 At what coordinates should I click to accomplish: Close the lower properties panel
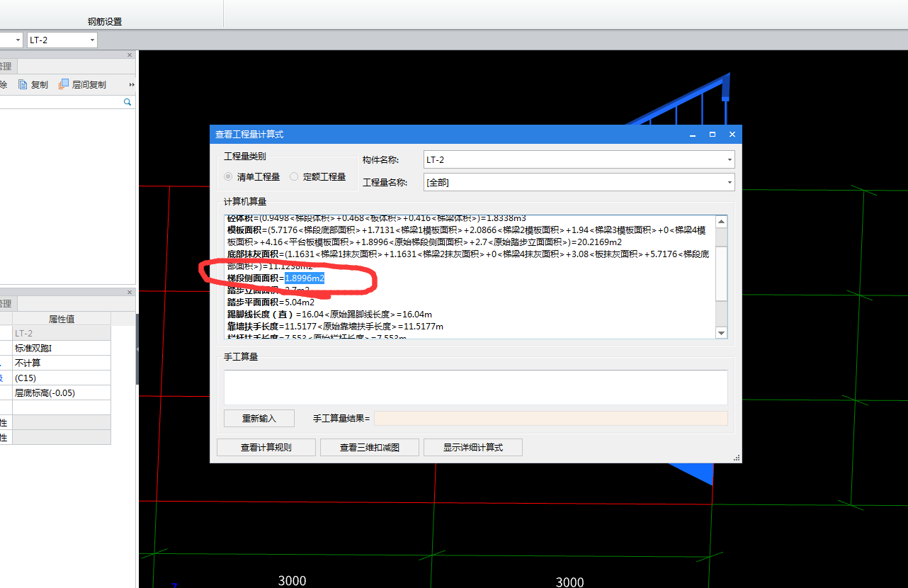click(130, 292)
